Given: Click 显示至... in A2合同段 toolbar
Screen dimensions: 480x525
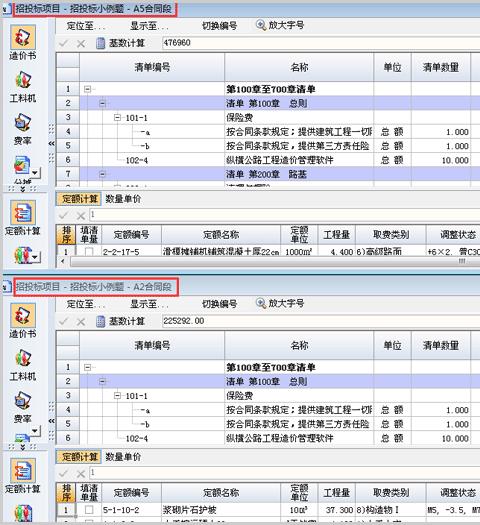Looking at the screenshot, I should [149, 304].
